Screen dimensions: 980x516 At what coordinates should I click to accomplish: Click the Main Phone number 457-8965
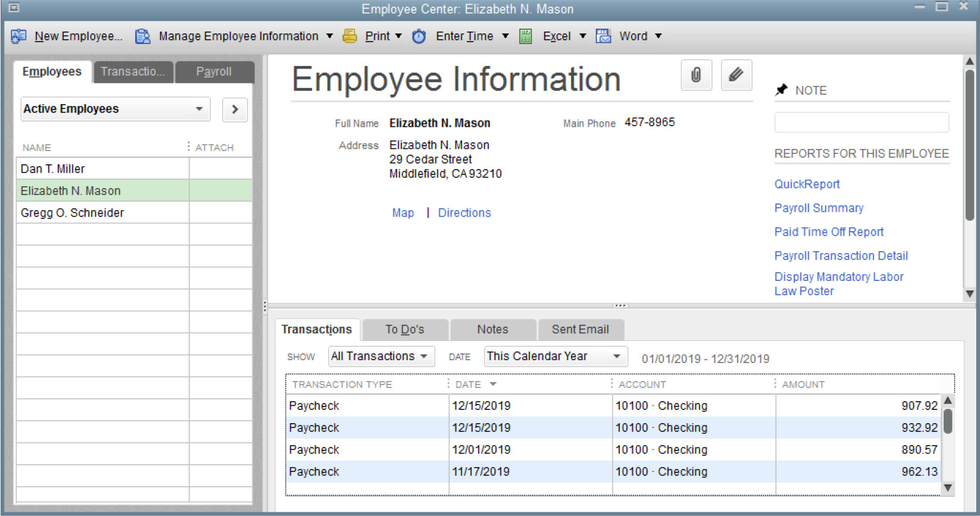650,123
